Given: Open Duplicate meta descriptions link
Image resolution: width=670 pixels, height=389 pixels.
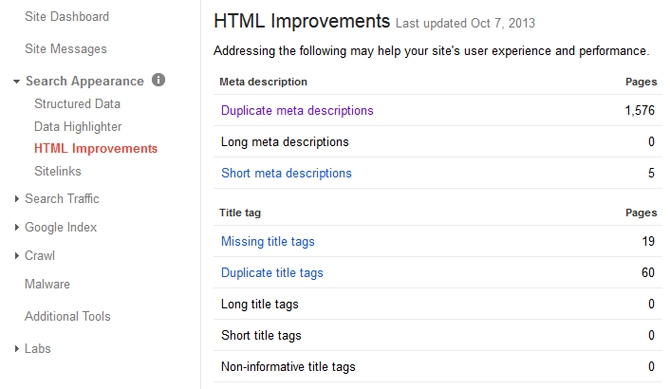Looking at the screenshot, I should pos(297,111).
